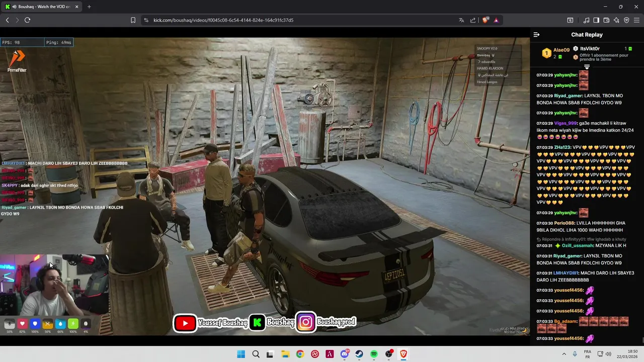Open Discord from the taskbar
Screen dimensions: 644x362
[x=345, y=354]
